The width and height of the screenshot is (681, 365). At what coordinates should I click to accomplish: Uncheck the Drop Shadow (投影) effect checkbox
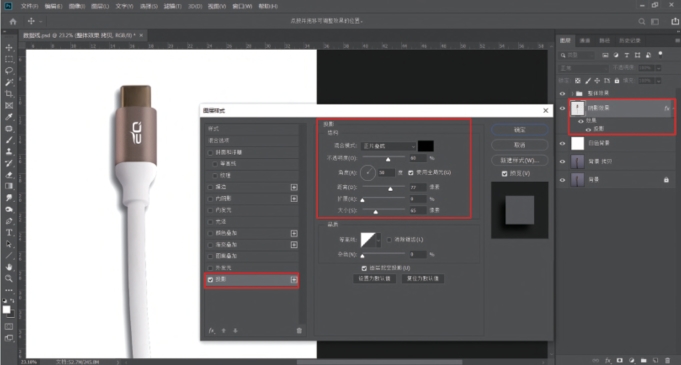tap(211, 280)
